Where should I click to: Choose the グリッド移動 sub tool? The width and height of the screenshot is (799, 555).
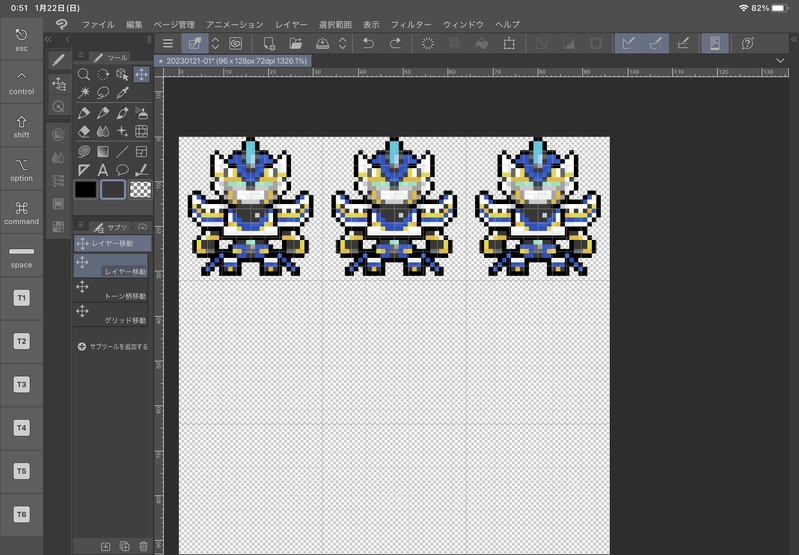(x=111, y=315)
